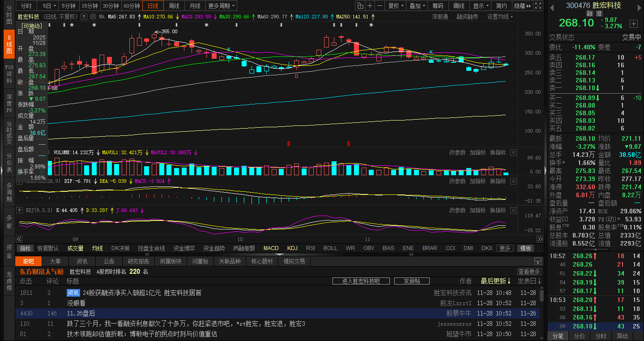644x341 pixels.
Task: Open 复权 adjustment dropdown
Action: (396, 6)
